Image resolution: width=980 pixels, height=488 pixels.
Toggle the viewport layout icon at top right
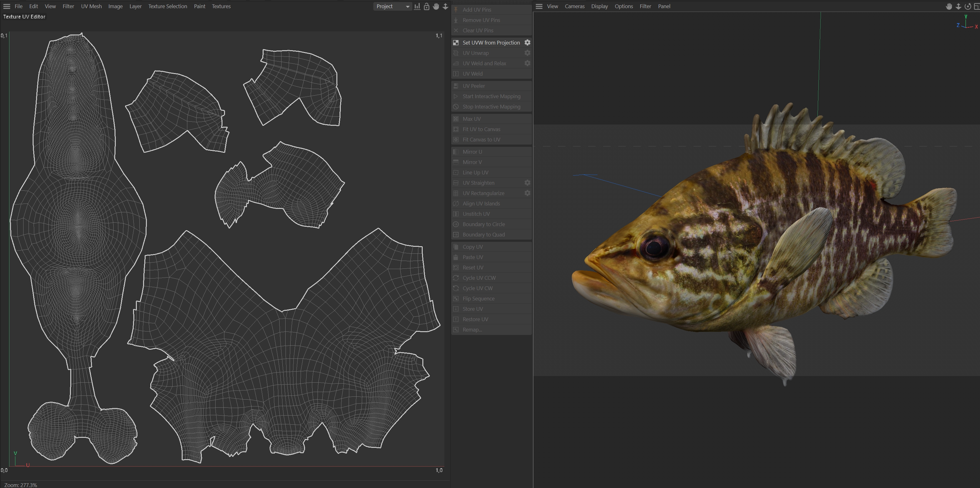coord(976,7)
